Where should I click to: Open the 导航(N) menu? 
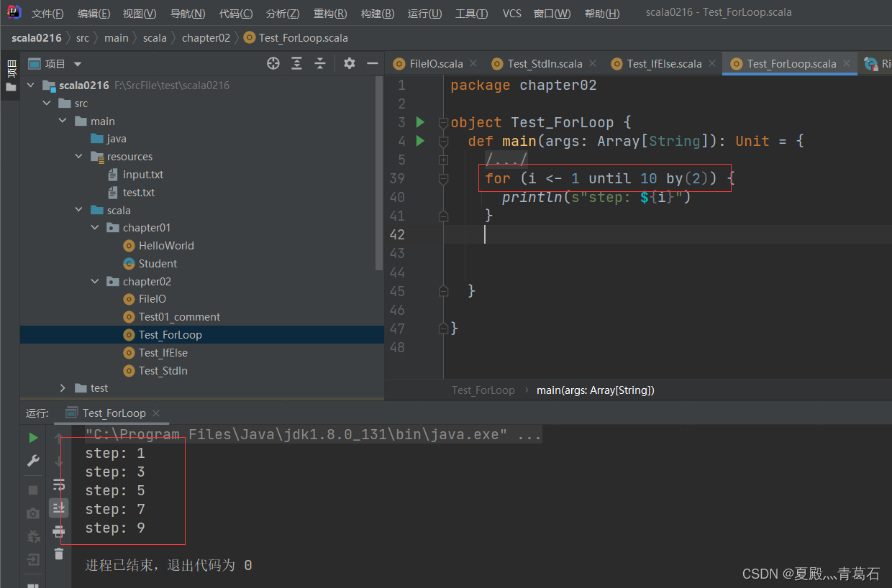(188, 14)
